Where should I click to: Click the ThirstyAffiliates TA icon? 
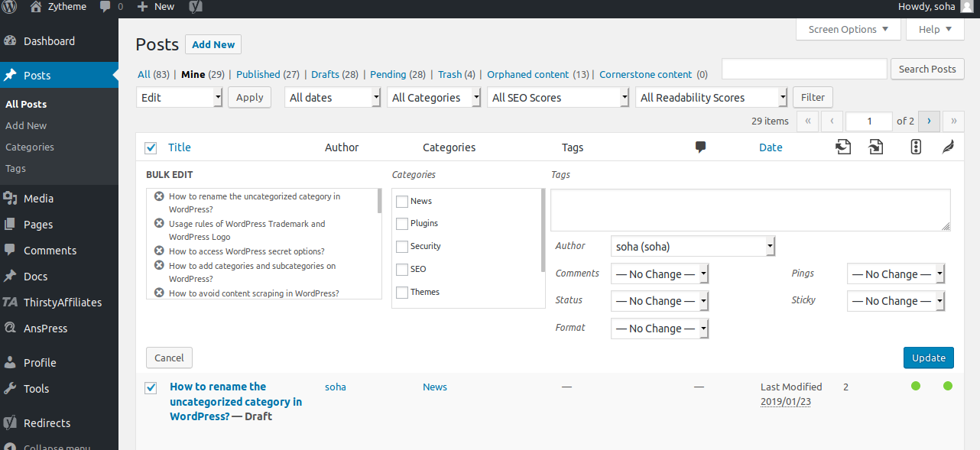tap(11, 303)
